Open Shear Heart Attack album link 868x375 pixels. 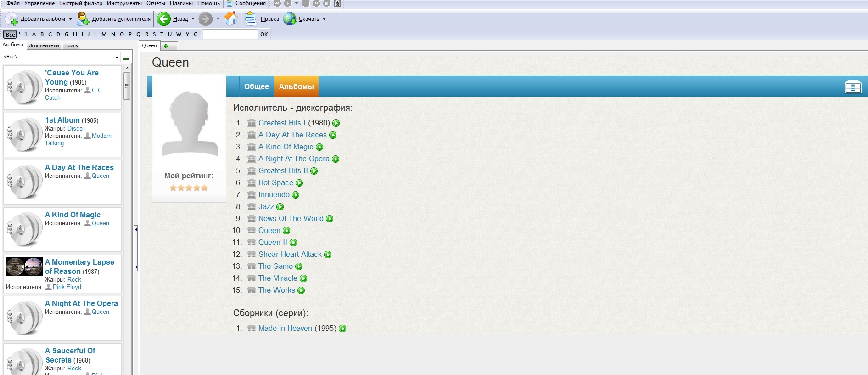coord(290,254)
